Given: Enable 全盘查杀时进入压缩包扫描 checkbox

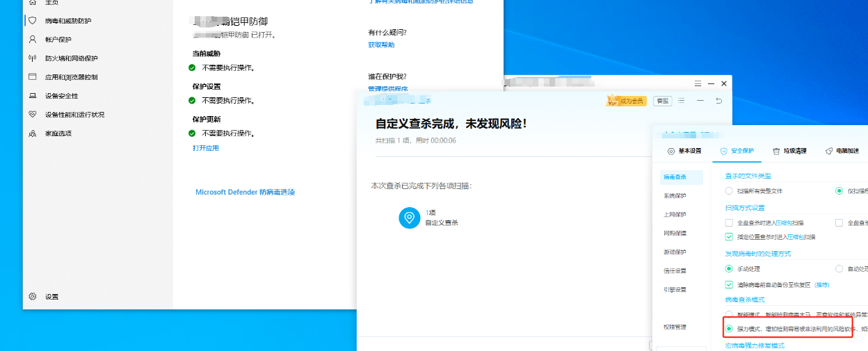Looking at the screenshot, I should tap(729, 223).
